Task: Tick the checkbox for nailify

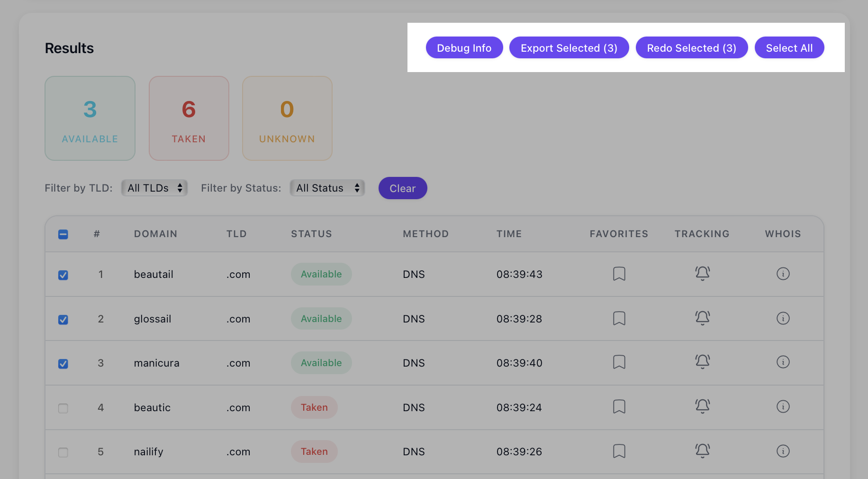Action: coord(63,452)
